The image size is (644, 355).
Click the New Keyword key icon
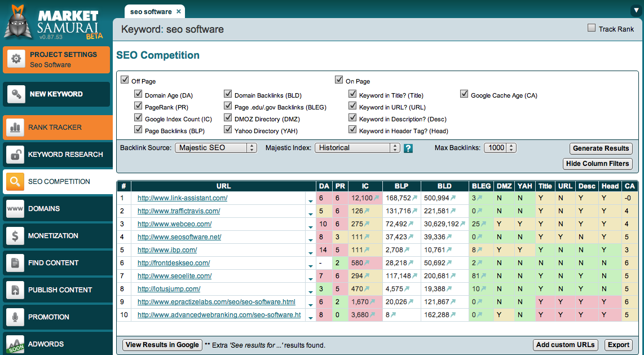(x=17, y=94)
